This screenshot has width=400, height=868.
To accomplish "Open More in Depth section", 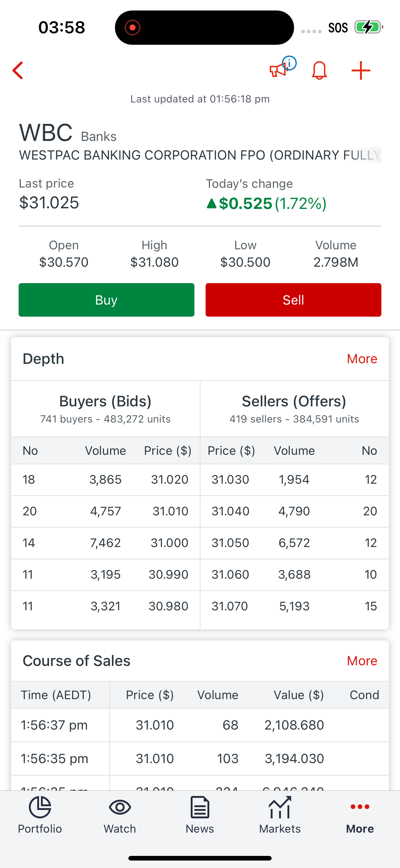I will pyautogui.click(x=362, y=359).
